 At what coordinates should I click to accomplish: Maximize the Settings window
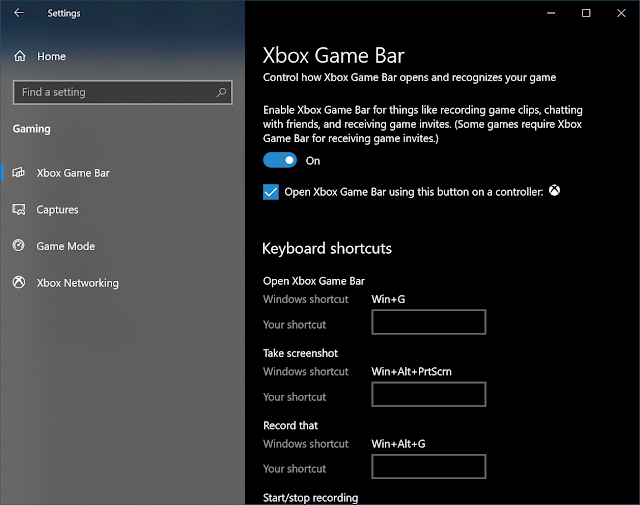[x=586, y=13]
